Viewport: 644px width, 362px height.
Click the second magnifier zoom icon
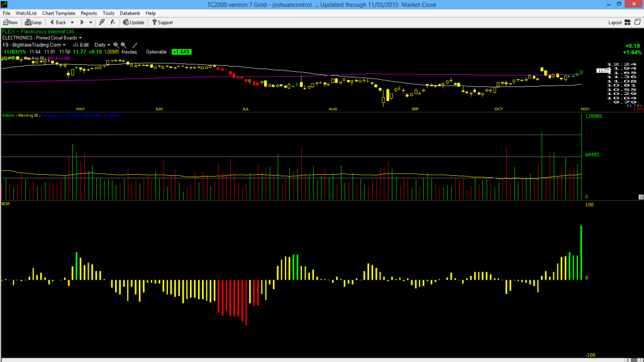(123, 45)
